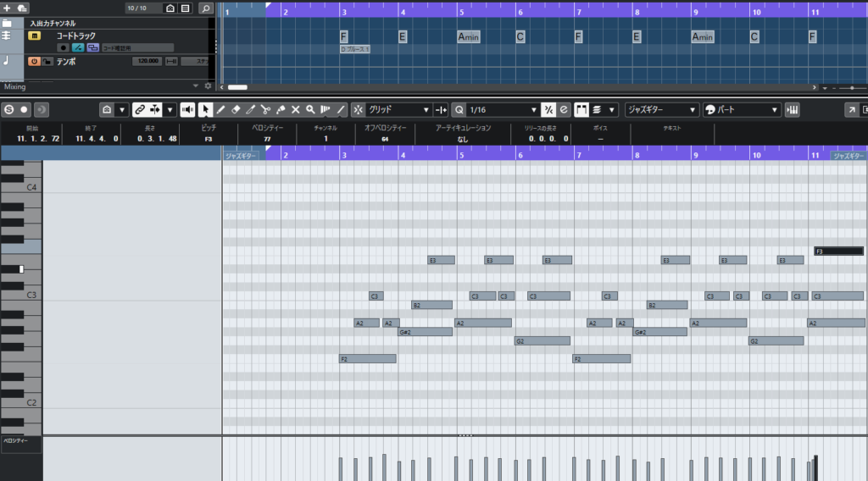The image size is (868, 481).
Task: Click the Amin chord at bar 5
Action: [469, 37]
